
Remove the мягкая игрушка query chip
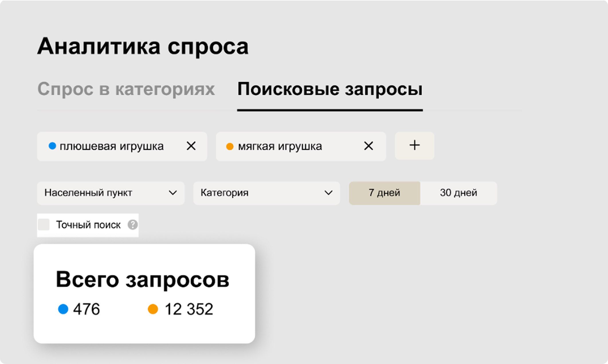tap(368, 146)
